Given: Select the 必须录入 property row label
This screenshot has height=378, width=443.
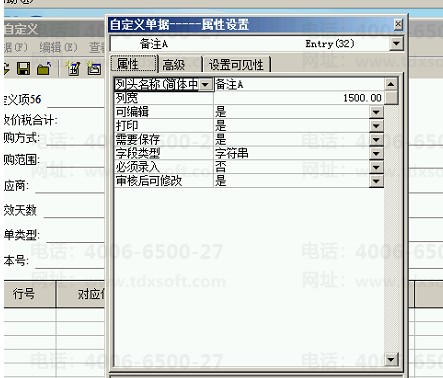Looking at the screenshot, I should coord(163,167).
